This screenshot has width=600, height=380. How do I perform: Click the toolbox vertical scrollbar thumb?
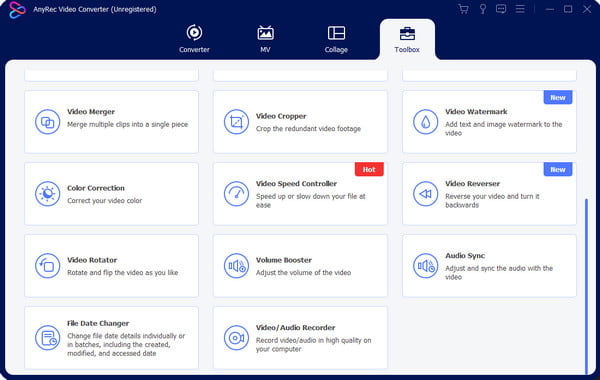click(x=586, y=286)
